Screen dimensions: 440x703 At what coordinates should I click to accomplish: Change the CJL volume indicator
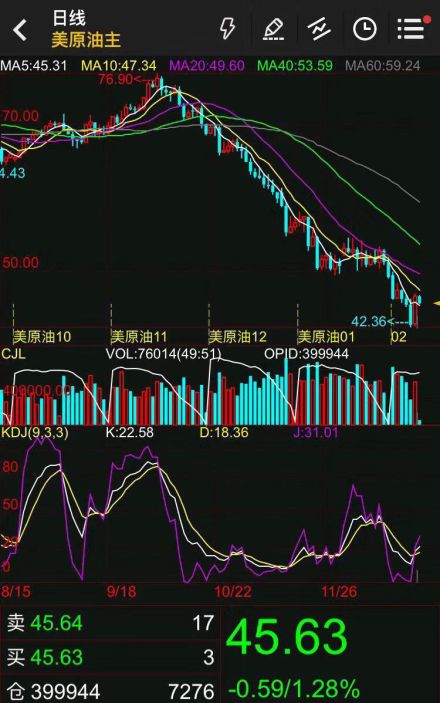click(x=13, y=354)
